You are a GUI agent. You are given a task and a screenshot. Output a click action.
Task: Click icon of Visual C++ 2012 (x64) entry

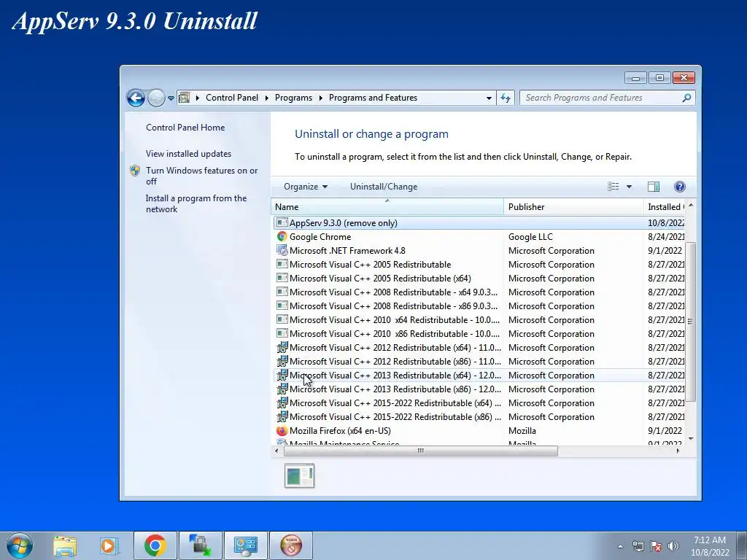click(x=282, y=347)
